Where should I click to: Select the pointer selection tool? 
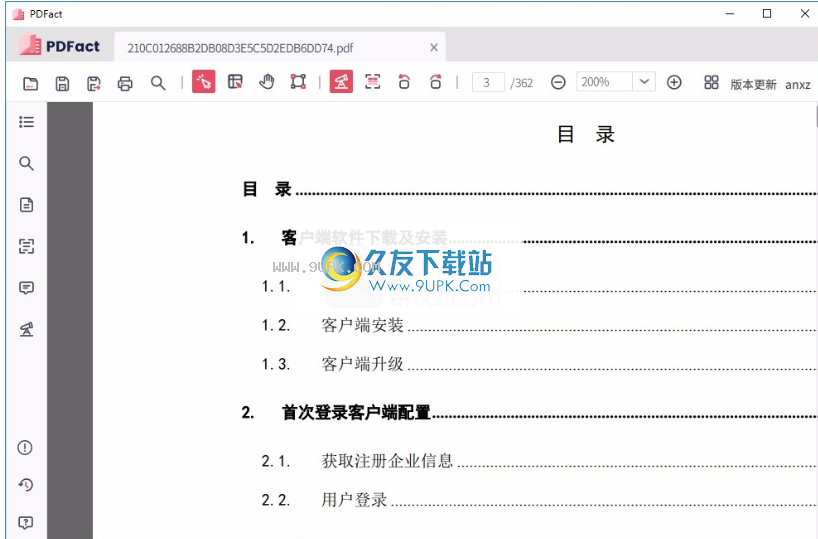(203, 82)
